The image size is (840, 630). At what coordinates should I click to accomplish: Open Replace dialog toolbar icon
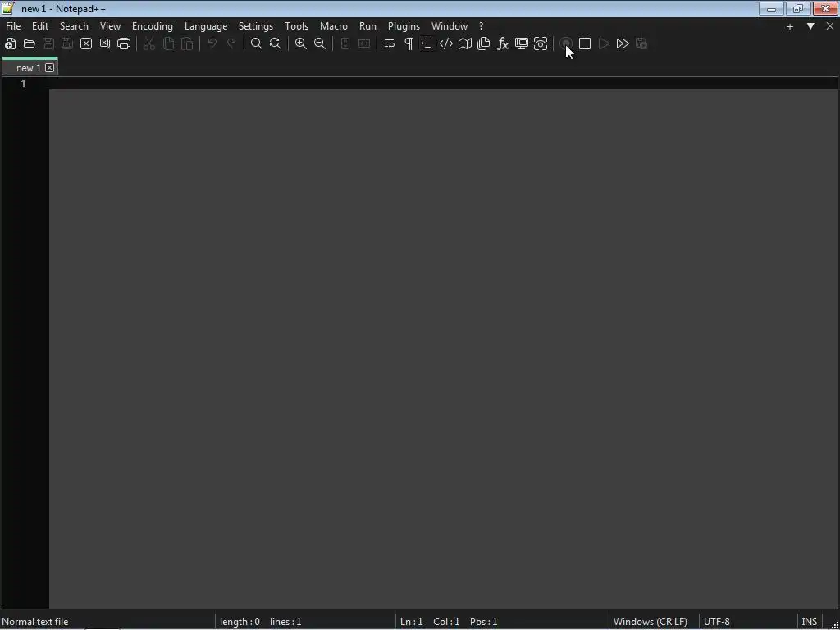(x=276, y=44)
